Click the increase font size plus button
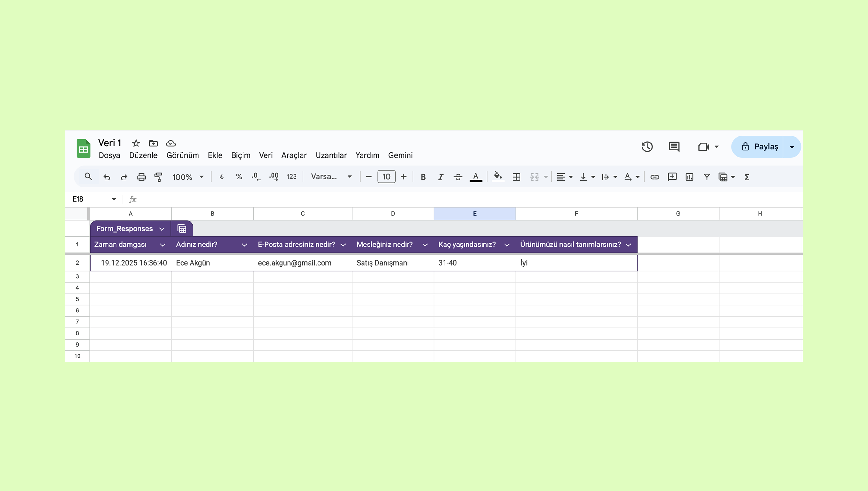 pos(403,177)
